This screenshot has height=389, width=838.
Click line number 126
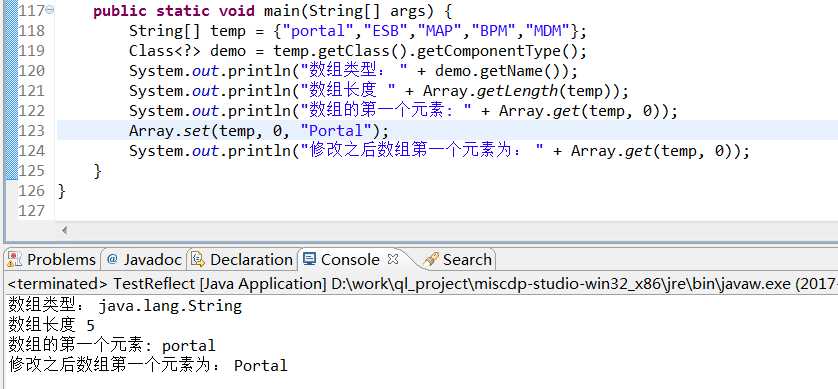tap(32, 191)
